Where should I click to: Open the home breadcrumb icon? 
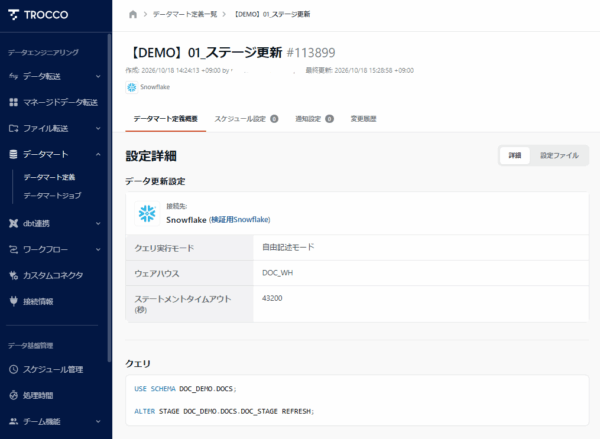(x=133, y=15)
